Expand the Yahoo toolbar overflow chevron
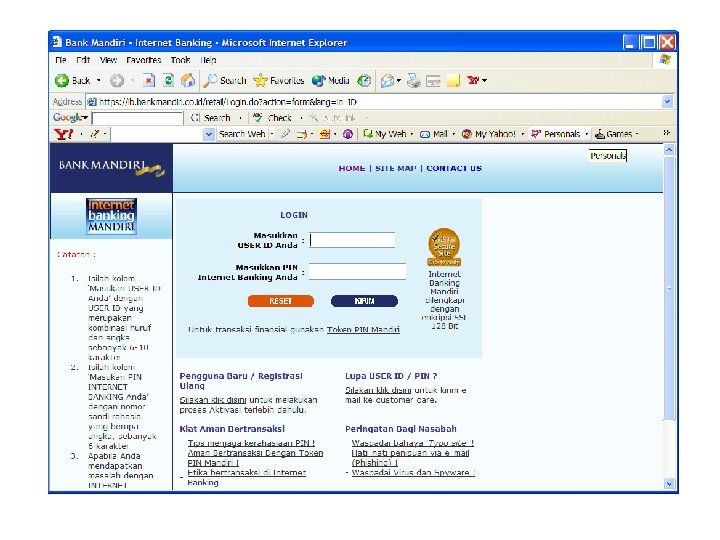Image resolution: width=720 pixels, height=540 pixels. tap(666, 133)
